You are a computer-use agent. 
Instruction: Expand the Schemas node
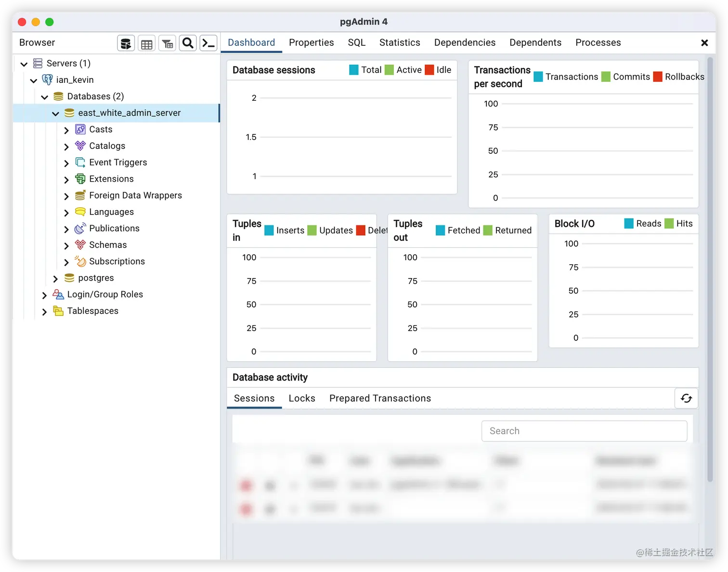(x=66, y=245)
